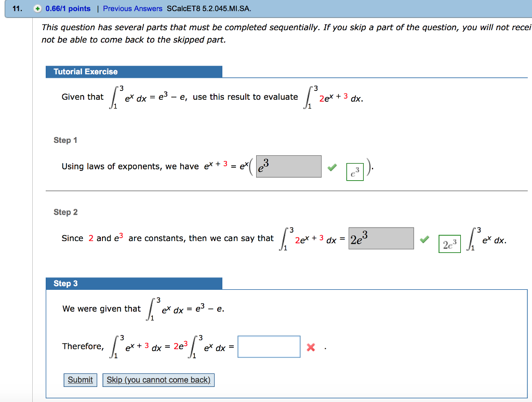The height and width of the screenshot is (402, 532).
Task: Click Skip (you cannot come back)
Action: pos(158,380)
